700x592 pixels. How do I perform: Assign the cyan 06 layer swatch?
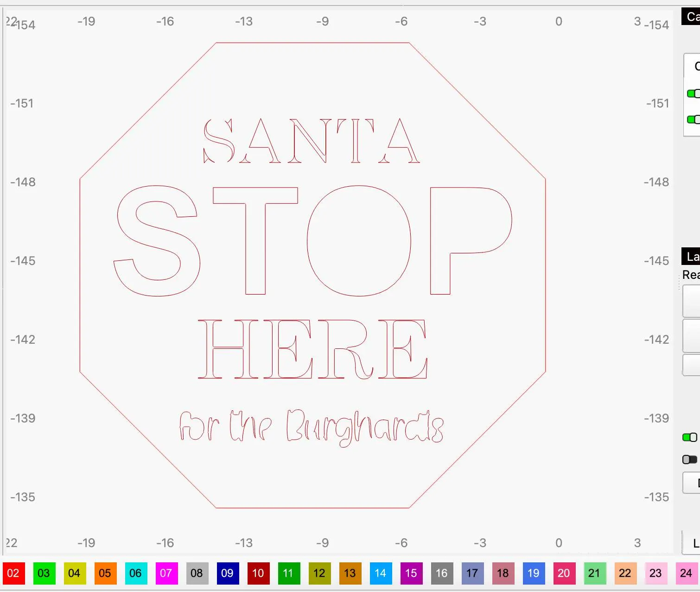point(136,573)
